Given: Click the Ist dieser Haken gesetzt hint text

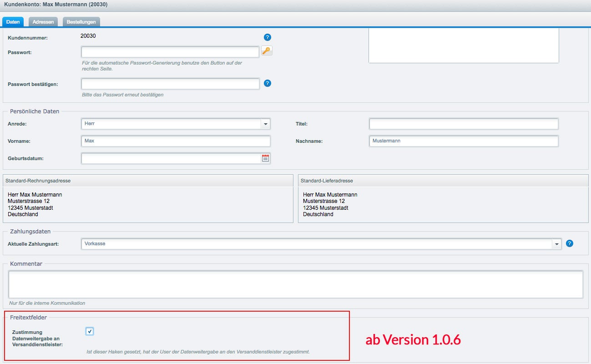Looking at the screenshot, I should click(198, 352).
